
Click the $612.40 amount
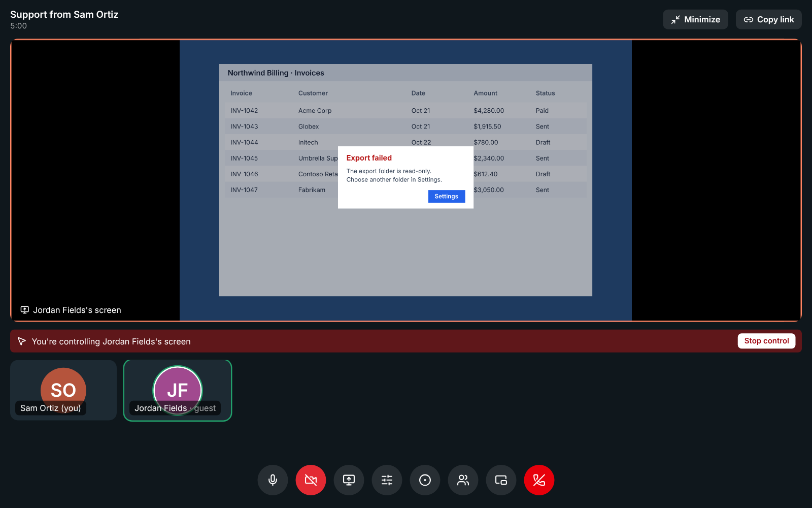[485, 174]
